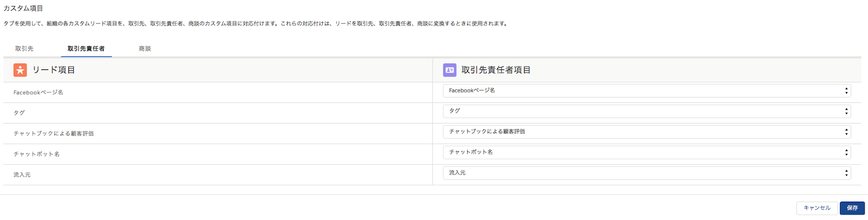Click the カスタム項目 section heading
Screen dimensions: 868x220
[23, 9]
